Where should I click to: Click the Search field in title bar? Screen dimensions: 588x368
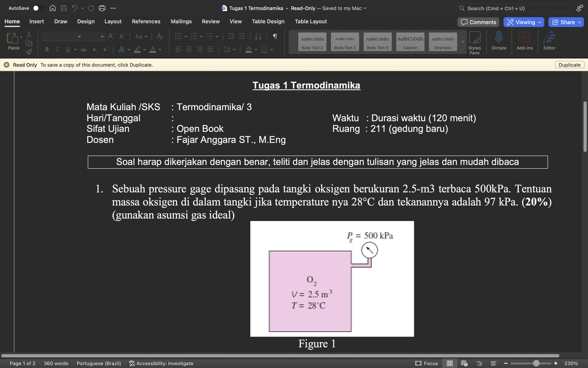513,8
